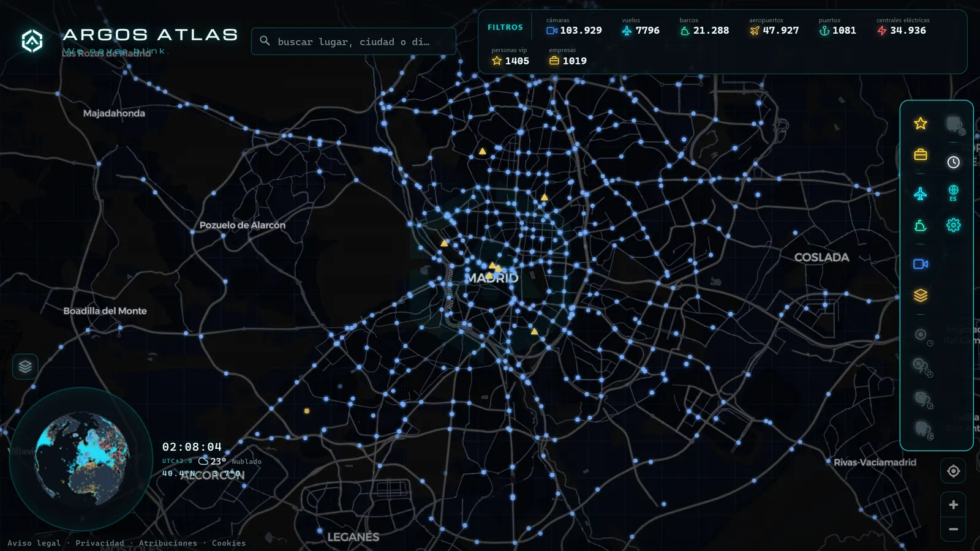Open the Cookies link
This screenshot has width=980, height=551.
pos(228,543)
